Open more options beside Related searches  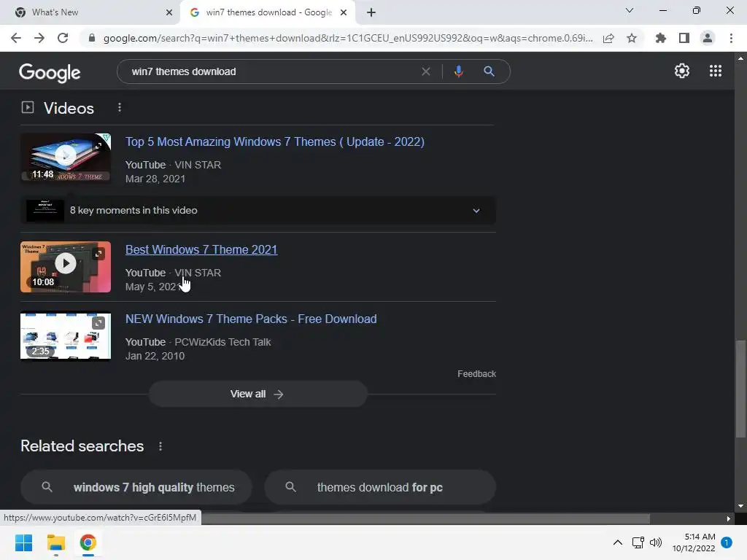tap(160, 446)
